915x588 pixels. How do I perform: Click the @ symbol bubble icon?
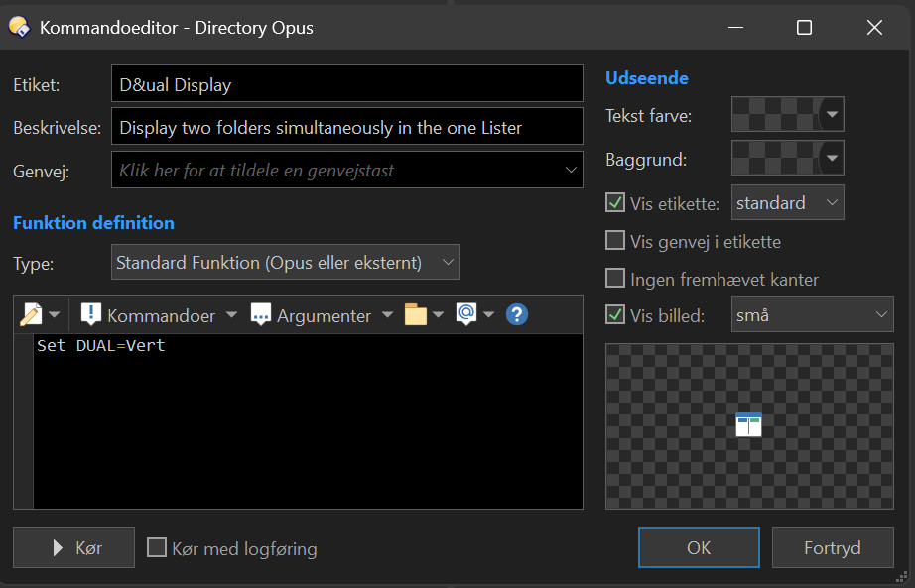466,315
